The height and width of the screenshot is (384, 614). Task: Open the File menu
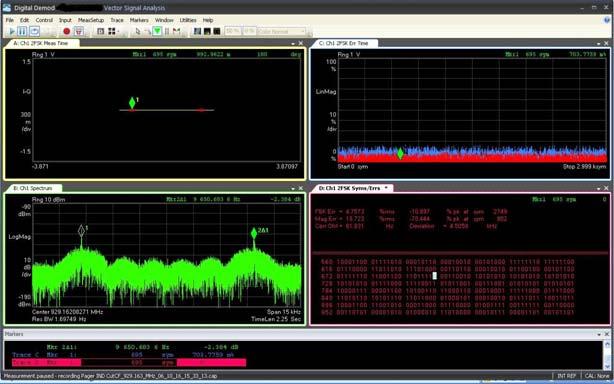10,20
